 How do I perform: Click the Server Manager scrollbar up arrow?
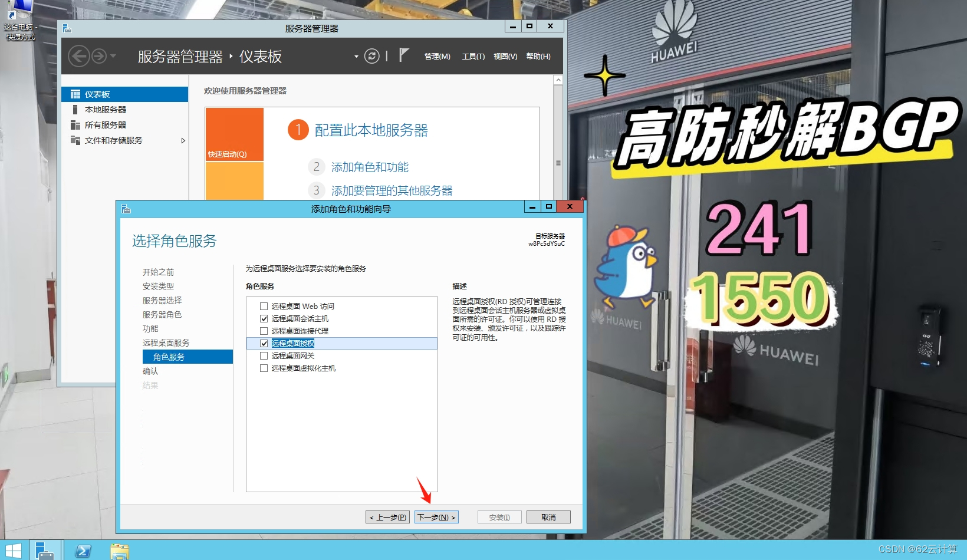click(558, 80)
